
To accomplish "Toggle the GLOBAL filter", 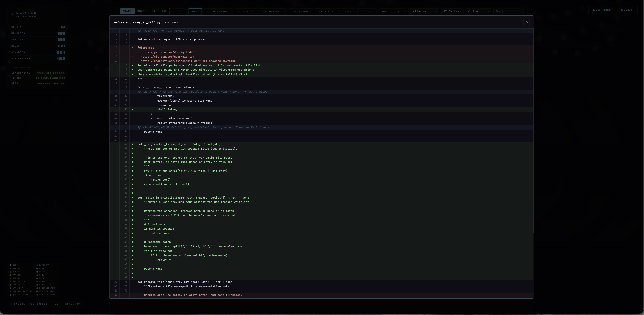I will pos(367,11).
